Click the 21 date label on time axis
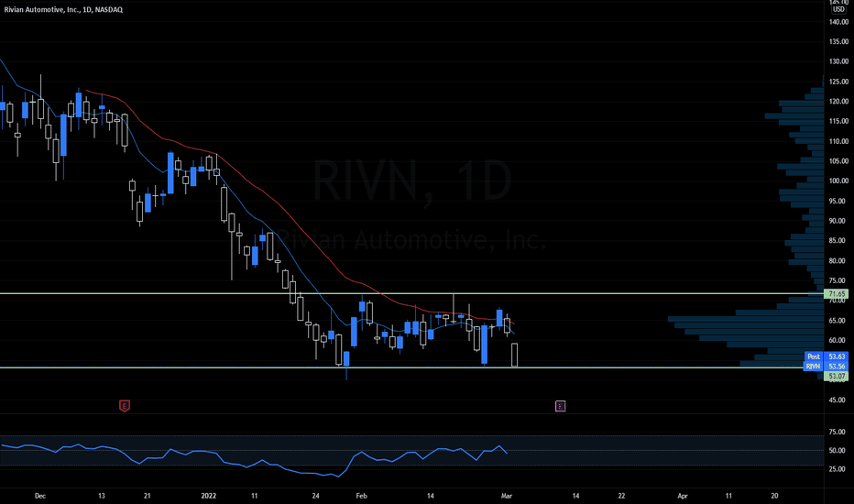This screenshot has height=504, width=854. point(147,496)
